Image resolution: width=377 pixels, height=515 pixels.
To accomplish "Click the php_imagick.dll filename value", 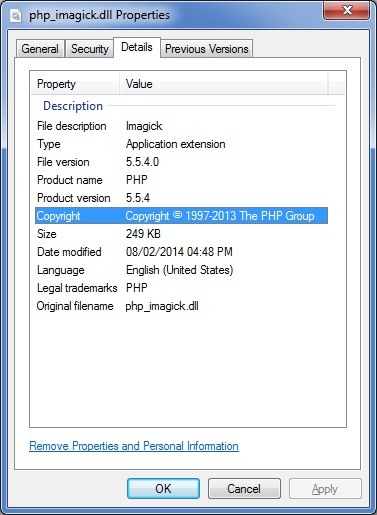I will (162, 306).
